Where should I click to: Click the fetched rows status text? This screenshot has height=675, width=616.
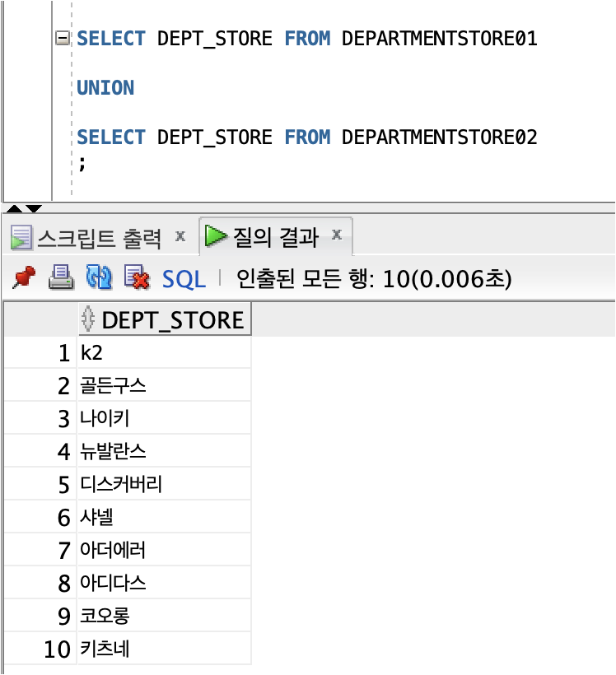pyautogui.click(x=374, y=279)
